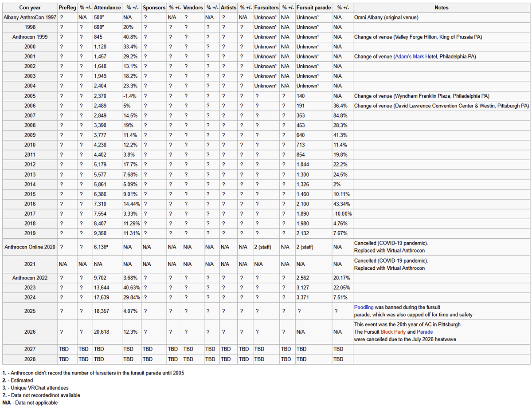Select the Fursuit parade column header
The height and width of the screenshot is (406, 532).
pos(313,8)
